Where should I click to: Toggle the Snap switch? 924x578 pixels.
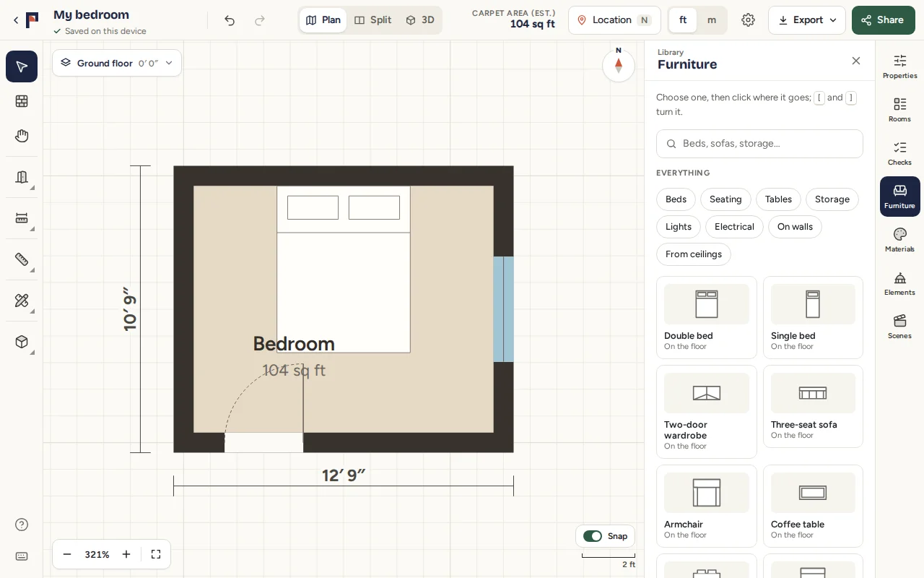pyautogui.click(x=593, y=536)
